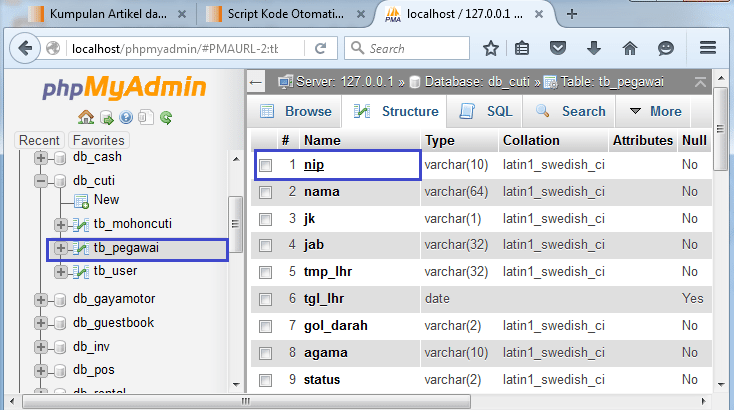Click the green reload navigation icon
This screenshot has height=410, width=734.
pyautogui.click(x=166, y=117)
